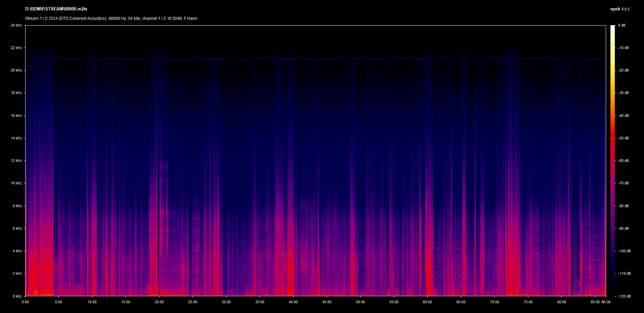
Task: Click the -50 dB level on color scale
Action: point(624,138)
